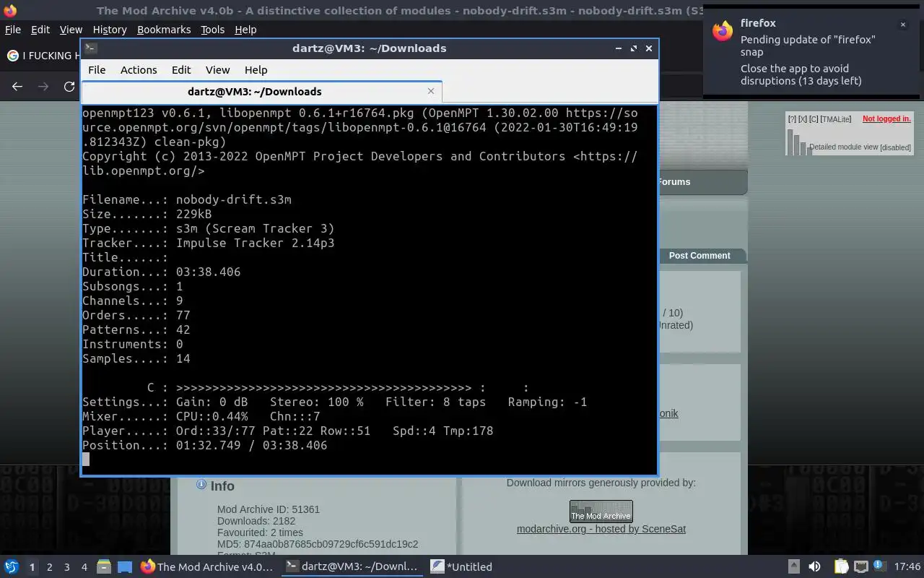Click the MD5 hash text

coord(318,544)
